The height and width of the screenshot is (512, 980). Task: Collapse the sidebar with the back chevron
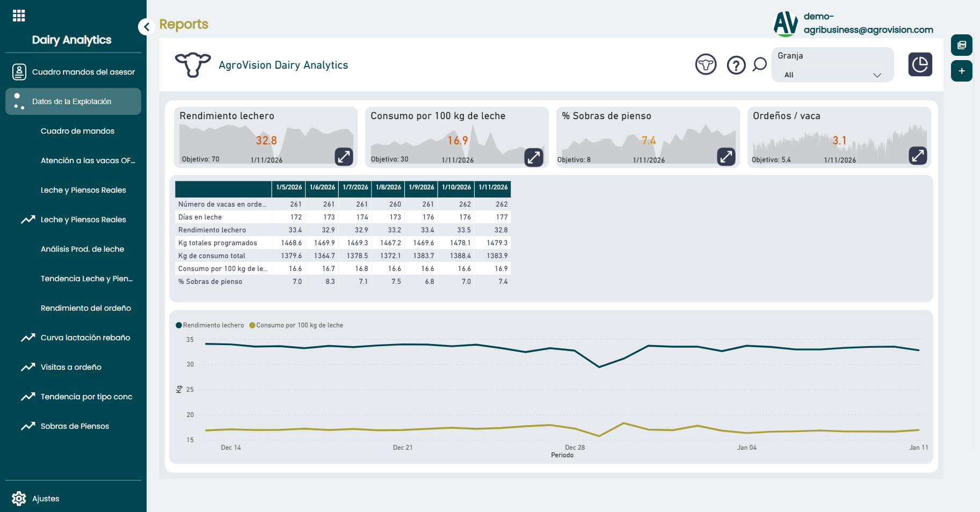tap(146, 27)
